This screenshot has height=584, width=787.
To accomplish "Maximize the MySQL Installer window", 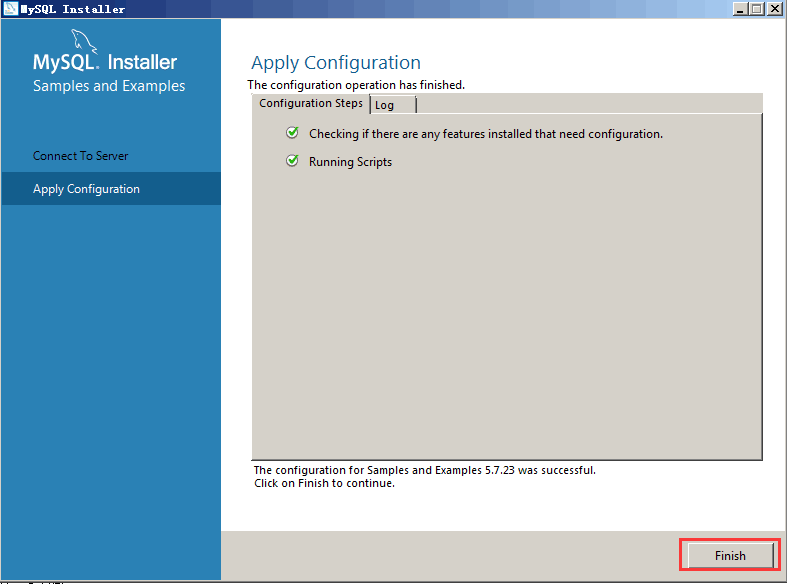I will click(757, 9).
